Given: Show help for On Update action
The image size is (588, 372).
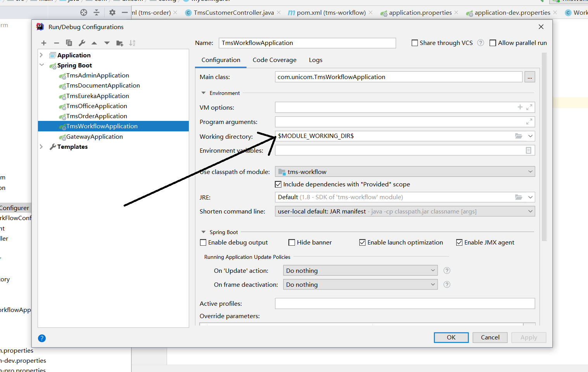Looking at the screenshot, I should 447,270.
